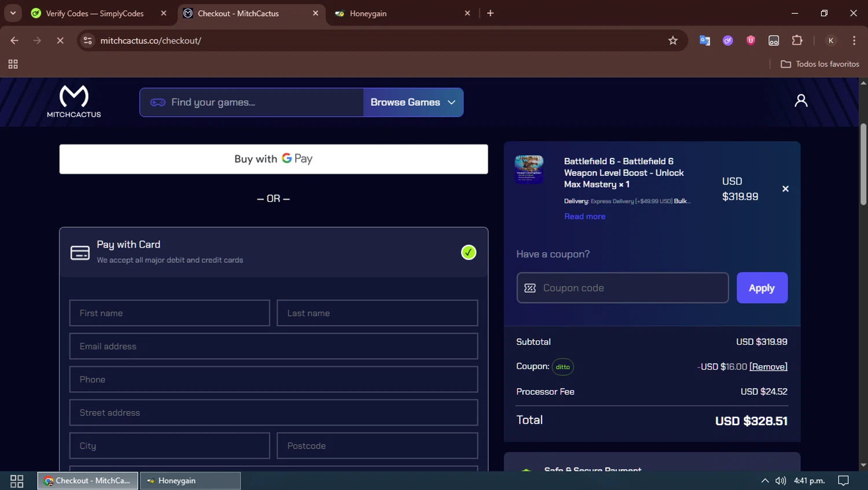Open the notifications panel icon
The width and height of the screenshot is (868, 490).
[x=844, y=481]
